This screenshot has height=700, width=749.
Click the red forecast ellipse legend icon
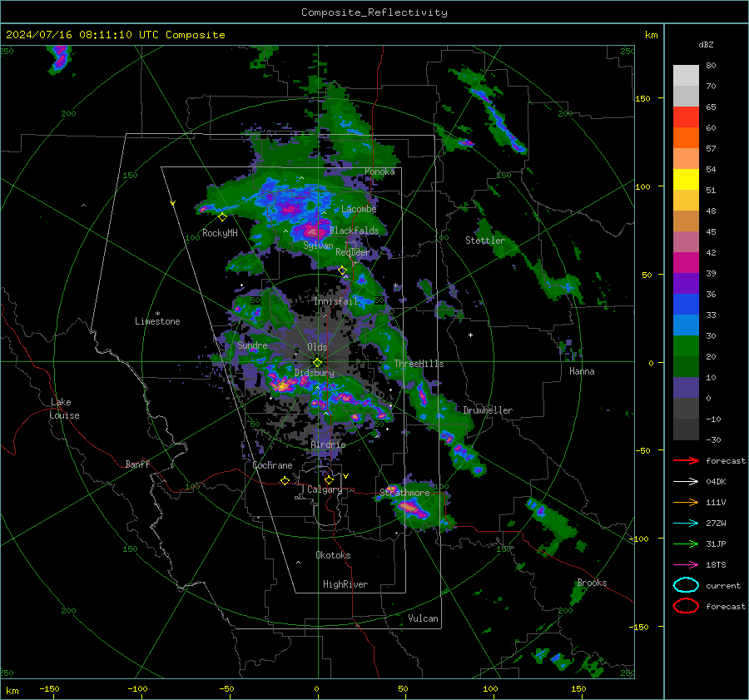coord(686,606)
